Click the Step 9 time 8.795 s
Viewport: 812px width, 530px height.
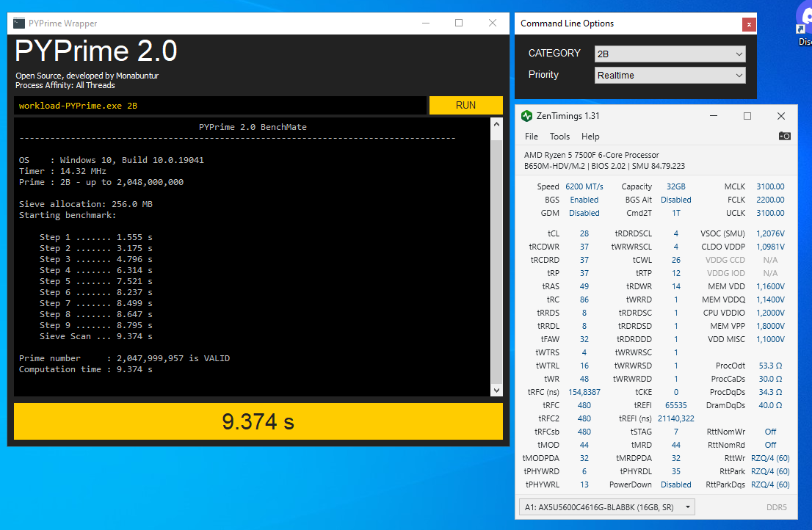(x=134, y=325)
